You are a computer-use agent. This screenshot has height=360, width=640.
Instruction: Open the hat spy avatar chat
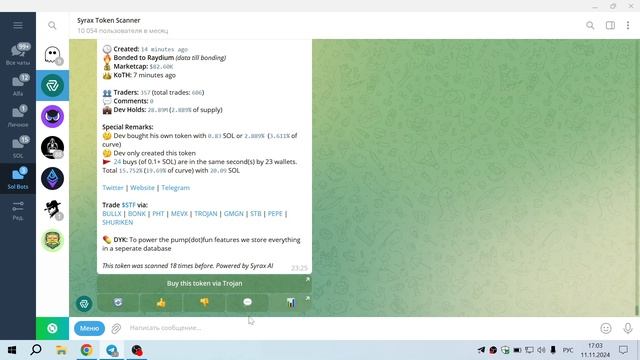coord(52,209)
